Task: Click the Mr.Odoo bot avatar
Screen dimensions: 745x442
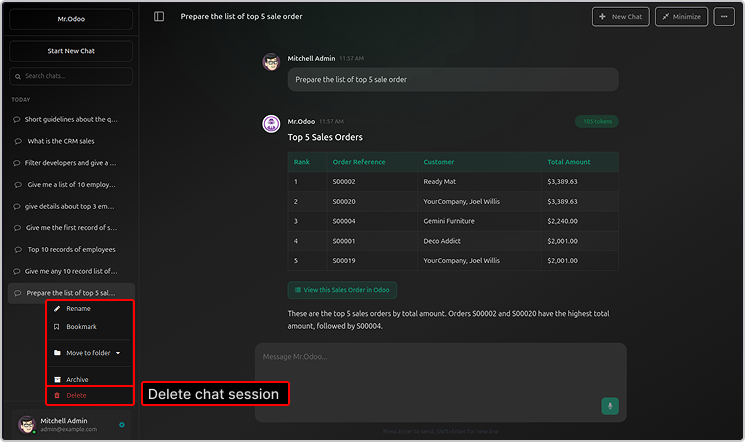Action: click(x=270, y=123)
